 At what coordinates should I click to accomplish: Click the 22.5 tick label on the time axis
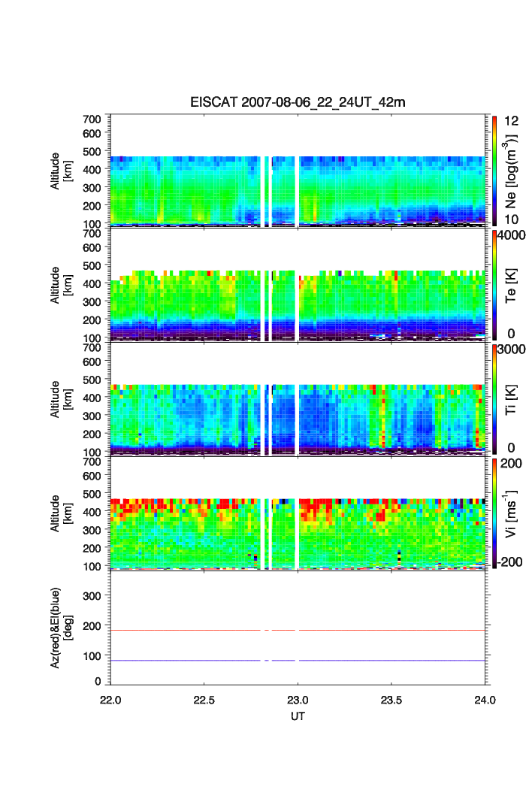[x=204, y=700]
